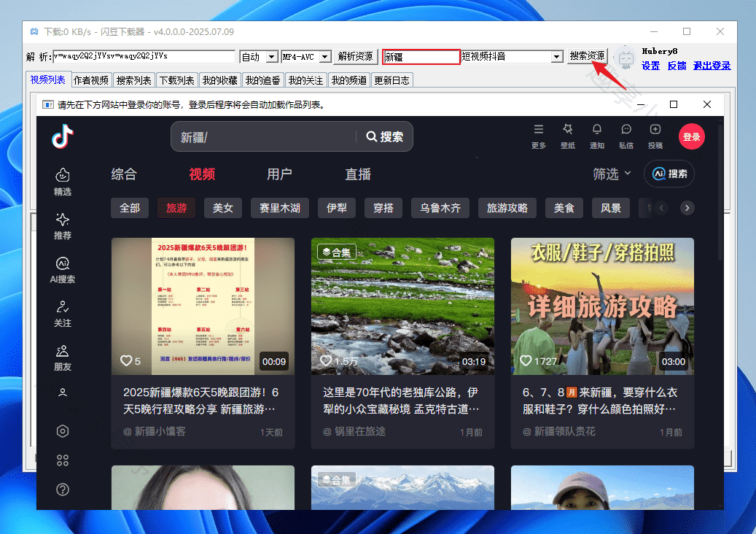Switch to the 我的收藏 tab
756x534 pixels.
220,80
